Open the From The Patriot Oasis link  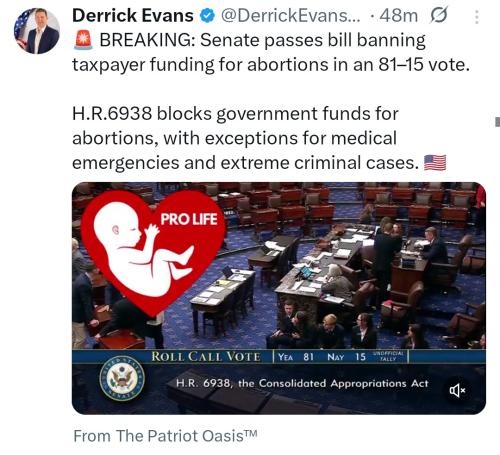coord(165,436)
